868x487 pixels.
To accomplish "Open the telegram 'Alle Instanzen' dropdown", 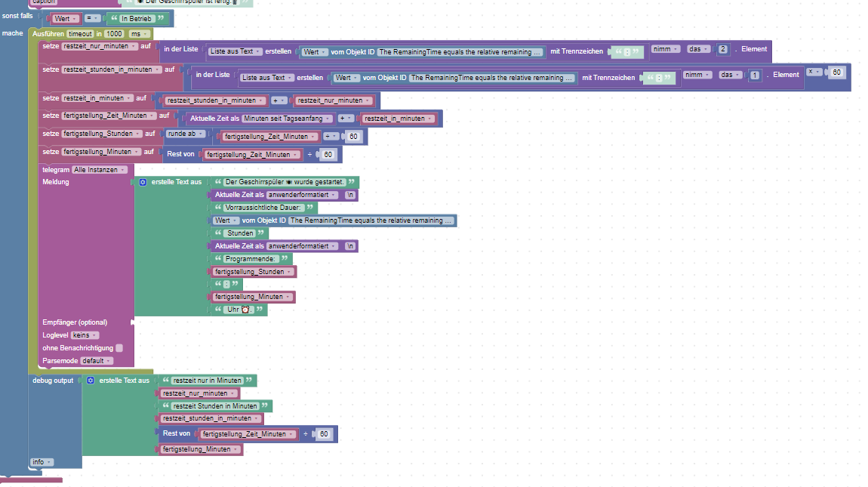I will (x=100, y=170).
